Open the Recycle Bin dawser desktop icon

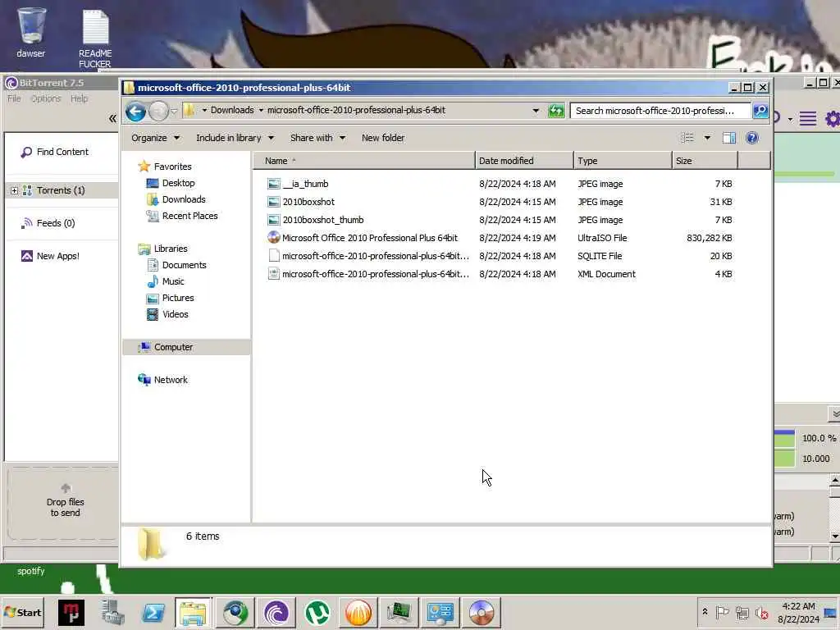pyautogui.click(x=31, y=33)
